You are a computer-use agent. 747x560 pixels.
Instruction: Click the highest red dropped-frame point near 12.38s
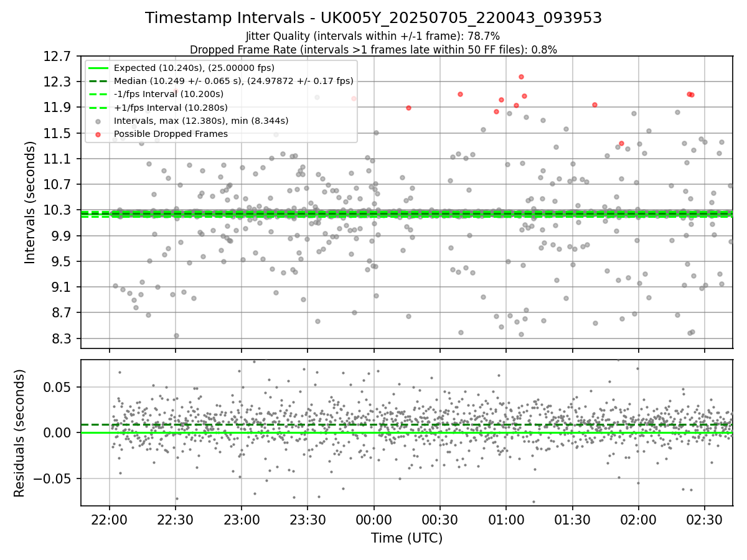(x=521, y=77)
